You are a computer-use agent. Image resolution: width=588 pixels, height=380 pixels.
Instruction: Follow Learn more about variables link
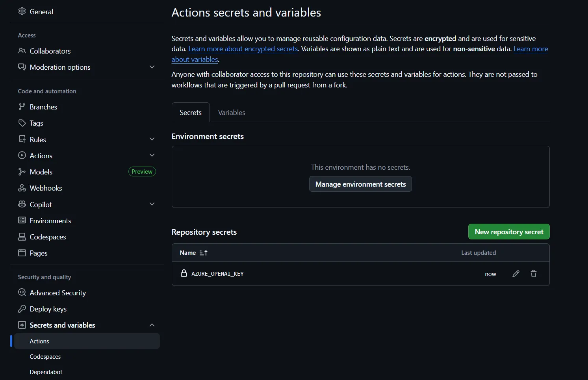(530, 49)
